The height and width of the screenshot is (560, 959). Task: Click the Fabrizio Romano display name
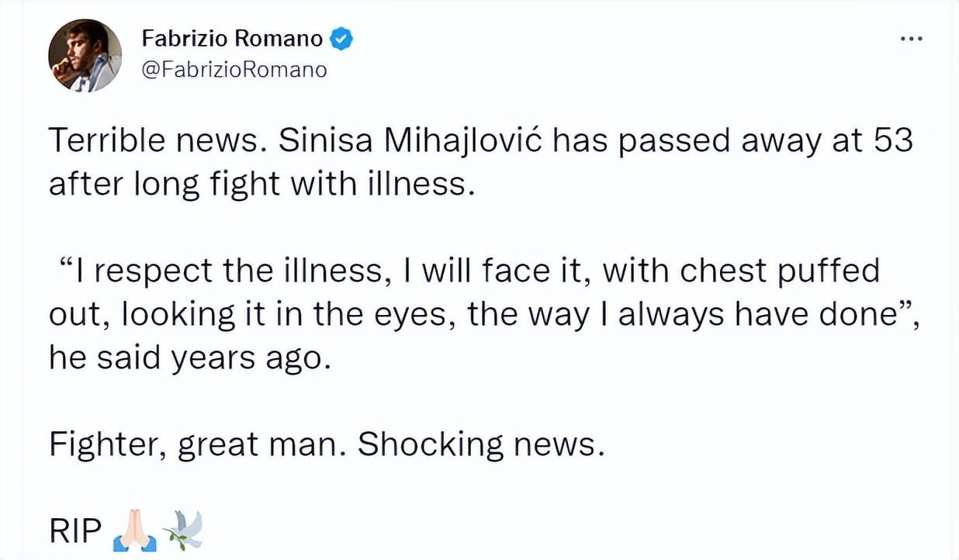point(232,38)
